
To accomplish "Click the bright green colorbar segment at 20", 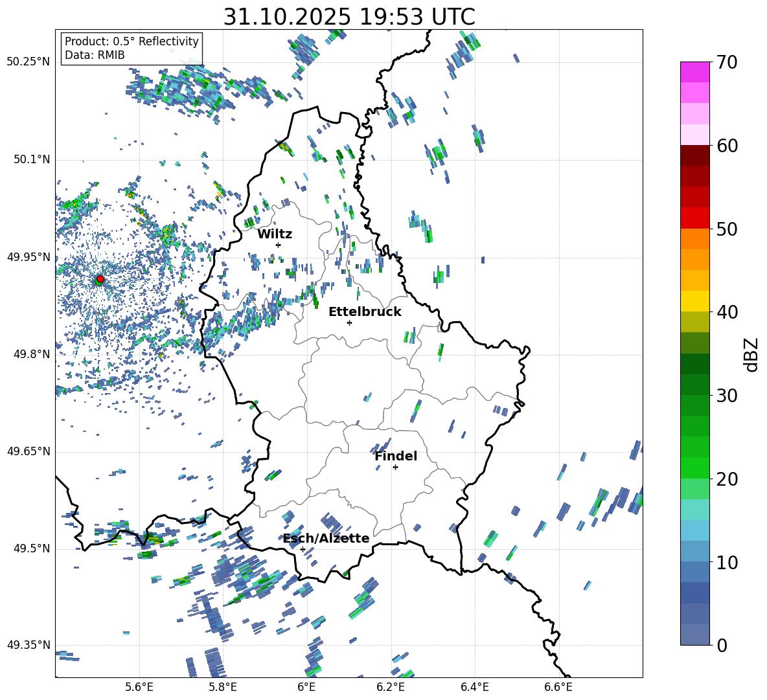I will [x=694, y=468].
